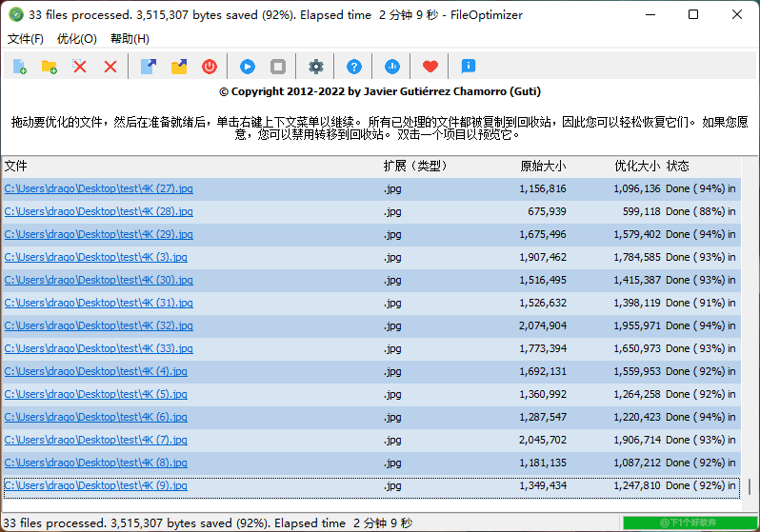This screenshot has width=760, height=532.
Task: Select the 4K (9).jpg file row link
Action: pyautogui.click(x=95, y=485)
